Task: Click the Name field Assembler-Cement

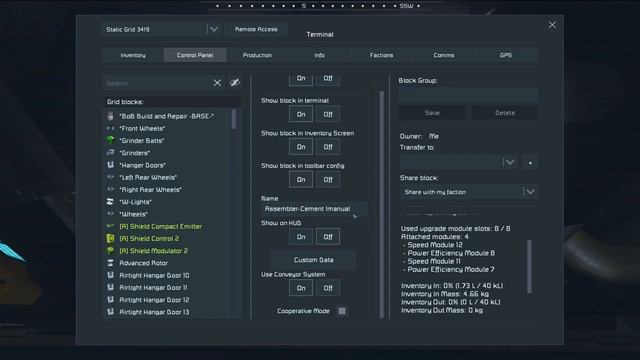Action: point(313,209)
